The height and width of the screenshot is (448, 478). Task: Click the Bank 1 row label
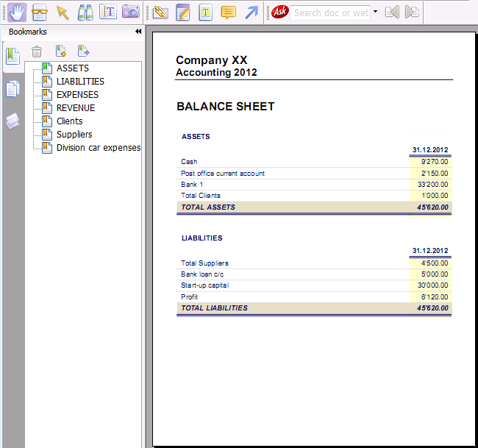192,185
